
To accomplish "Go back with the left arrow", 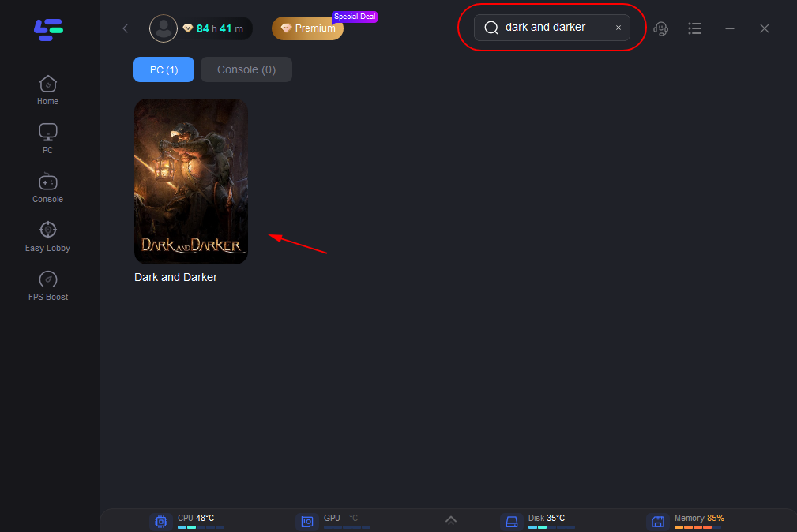I will point(126,28).
